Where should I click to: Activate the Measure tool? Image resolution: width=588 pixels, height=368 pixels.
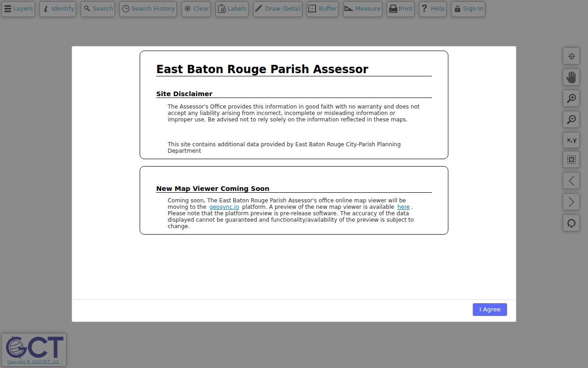point(362,9)
